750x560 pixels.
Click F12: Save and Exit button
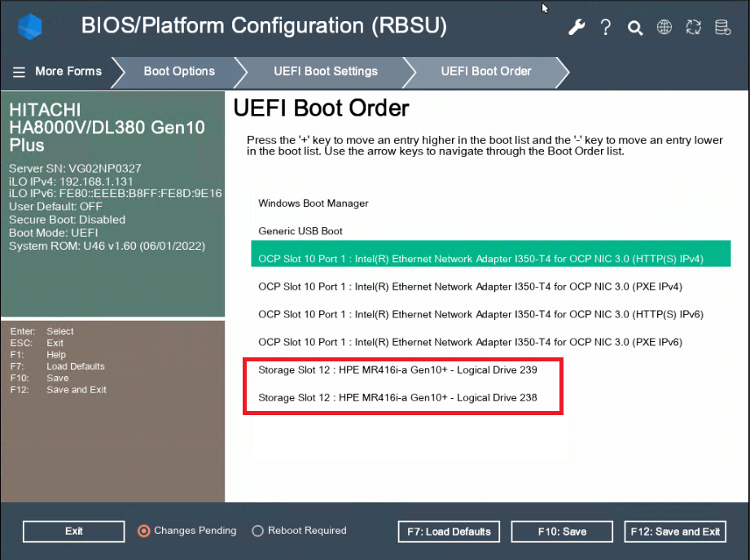click(x=675, y=532)
